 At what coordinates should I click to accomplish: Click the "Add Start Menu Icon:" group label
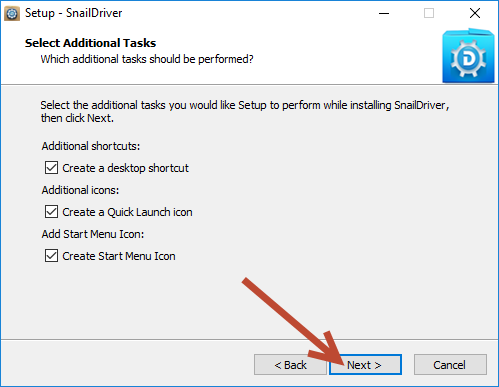coord(93,234)
